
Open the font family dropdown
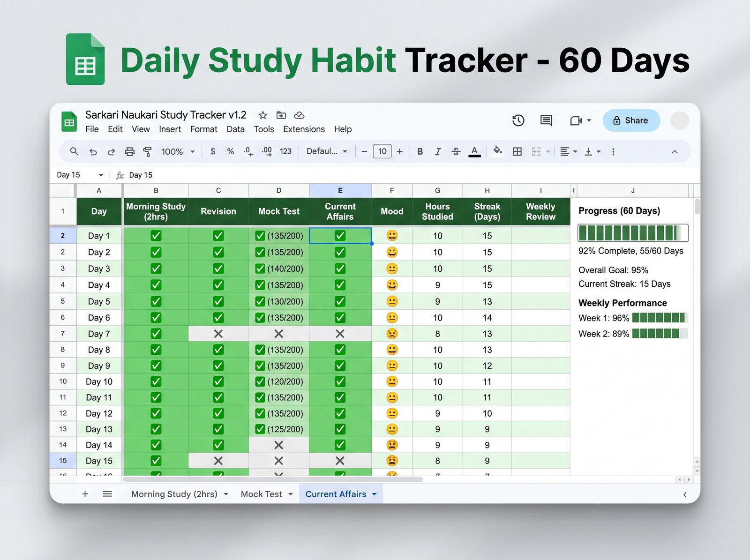(x=327, y=151)
